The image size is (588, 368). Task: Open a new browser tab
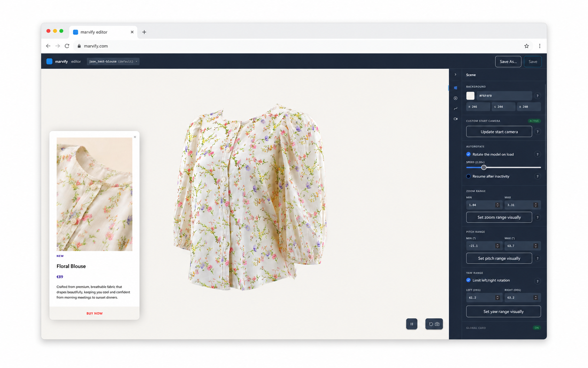click(144, 32)
